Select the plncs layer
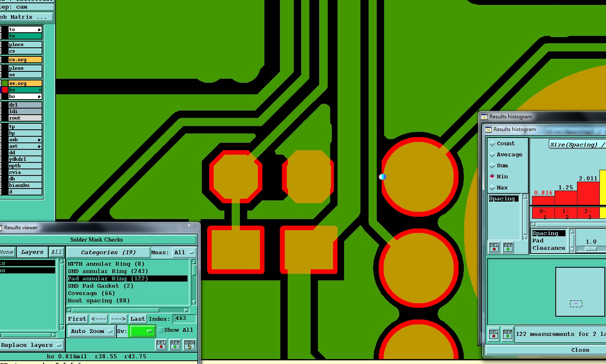Screen dimensions: 606x364 click(x=25, y=44)
